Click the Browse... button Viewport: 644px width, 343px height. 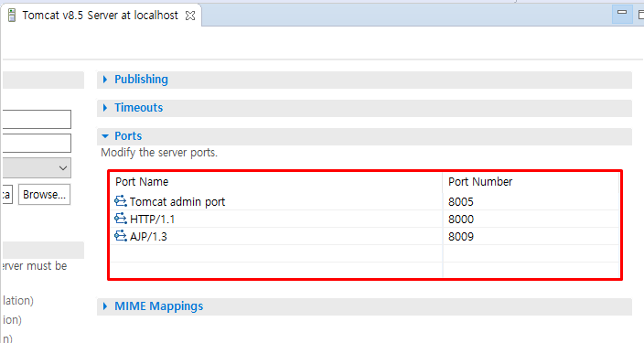click(x=44, y=194)
